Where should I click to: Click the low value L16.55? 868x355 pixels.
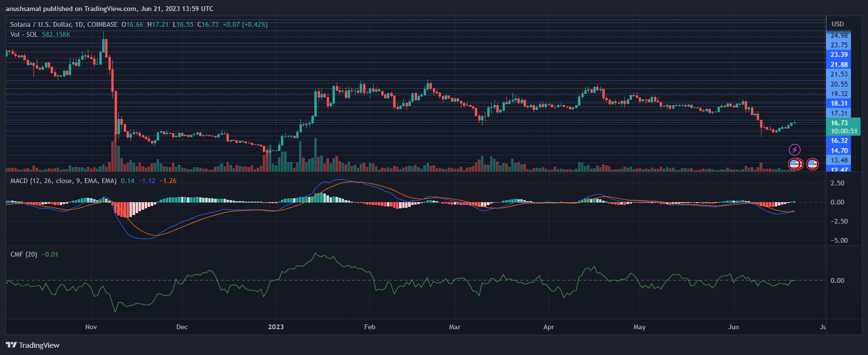pos(183,24)
